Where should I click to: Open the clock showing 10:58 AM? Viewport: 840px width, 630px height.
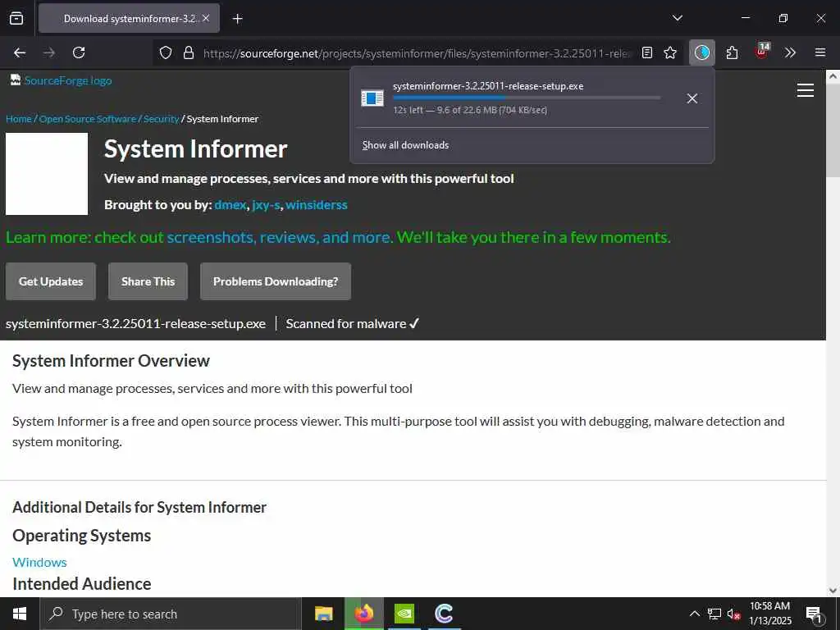coord(769,614)
